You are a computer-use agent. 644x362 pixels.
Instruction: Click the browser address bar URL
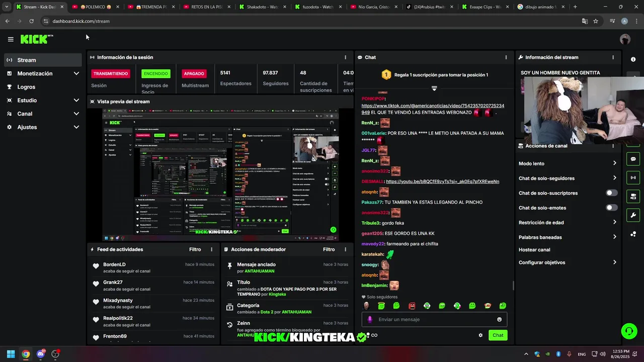81,21
